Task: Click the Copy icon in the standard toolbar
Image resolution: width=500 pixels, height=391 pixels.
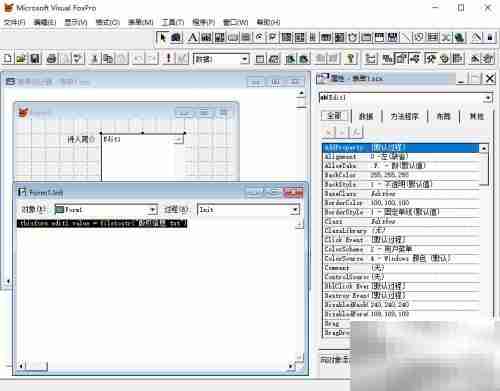Action: pyautogui.click(x=108, y=59)
